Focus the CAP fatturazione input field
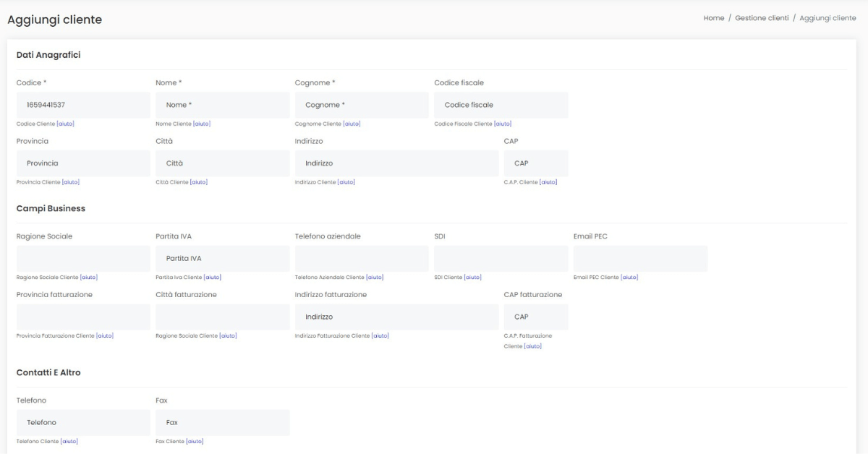 pyautogui.click(x=536, y=317)
